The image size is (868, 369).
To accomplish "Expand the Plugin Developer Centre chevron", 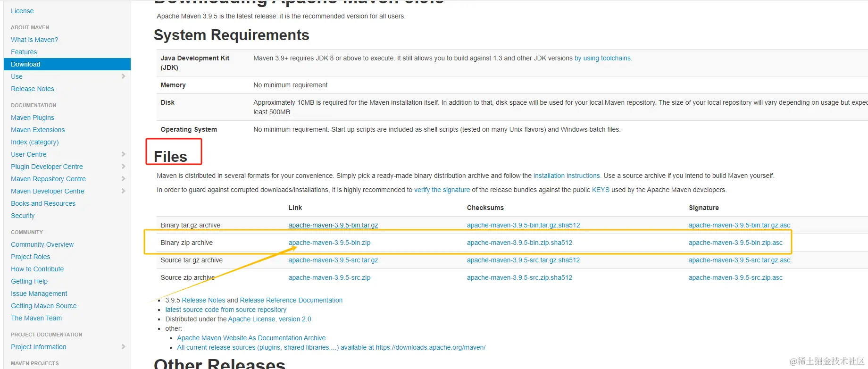I will click(x=123, y=167).
